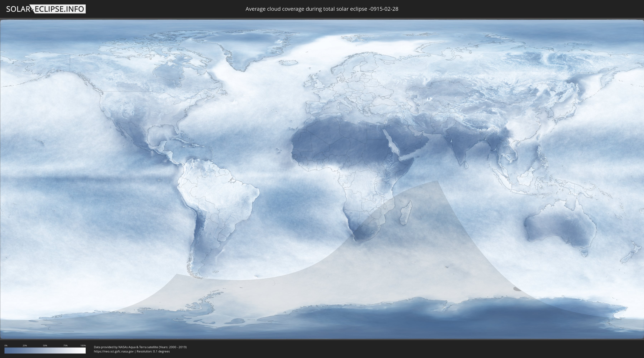The width and height of the screenshot is (644, 358).
Task: Click the NASA Aqua & Terra data credit text
Action: click(140, 347)
